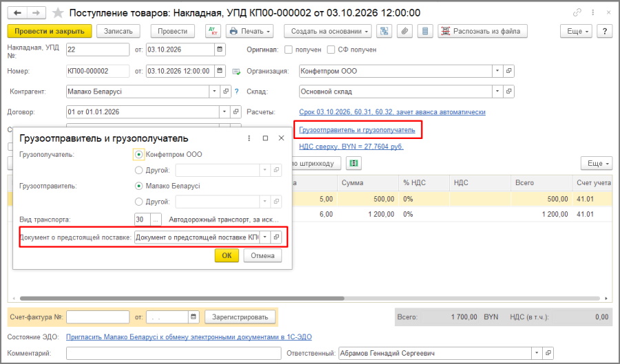Viewport: 620px width, 364px height.
Task: Click the Сумма column header
Action: point(368,183)
